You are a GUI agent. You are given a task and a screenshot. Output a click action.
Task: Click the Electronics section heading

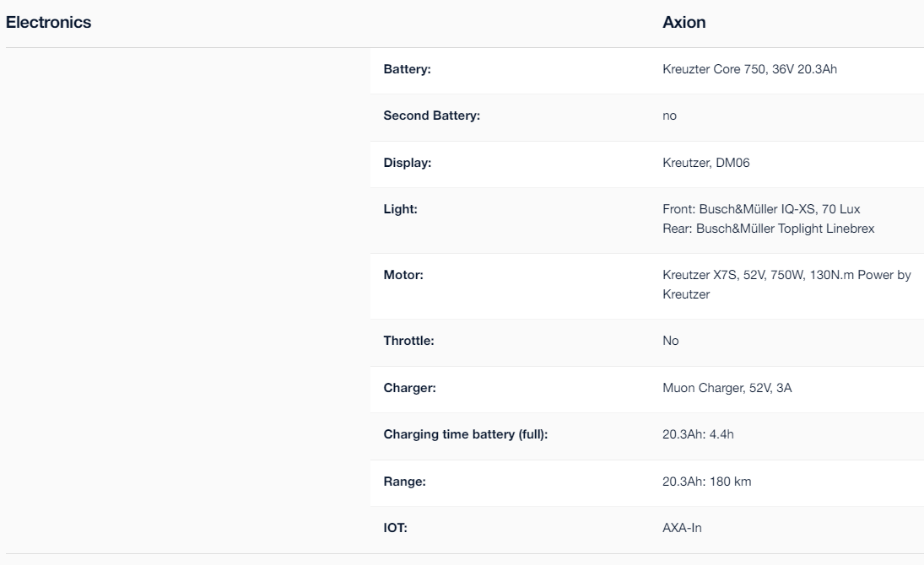point(48,23)
